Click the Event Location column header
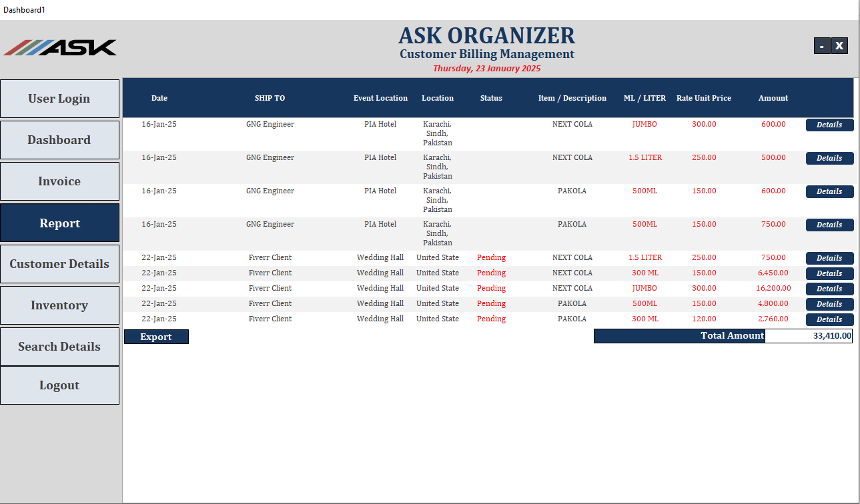The width and height of the screenshot is (860, 504). click(x=380, y=98)
